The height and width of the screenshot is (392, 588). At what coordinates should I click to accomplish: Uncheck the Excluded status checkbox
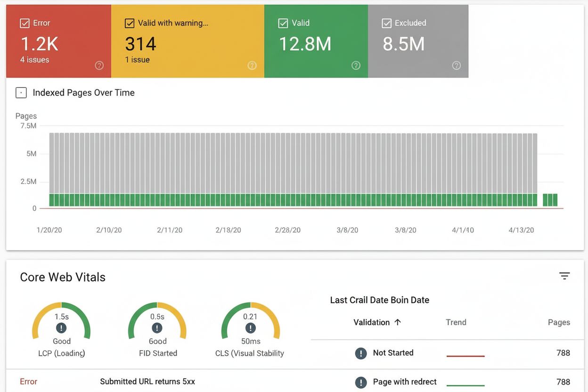(387, 22)
